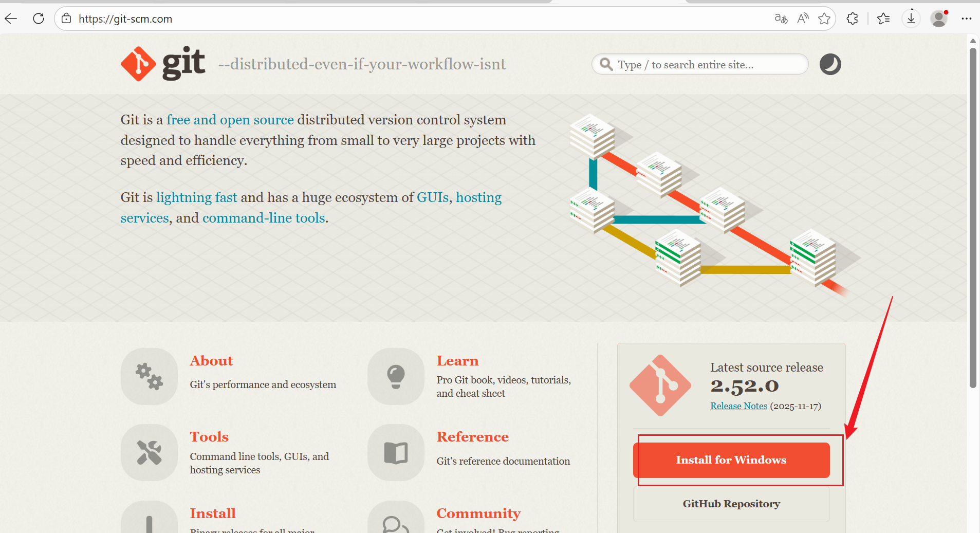
Task: Open the browser Downloads icon
Action: click(911, 19)
